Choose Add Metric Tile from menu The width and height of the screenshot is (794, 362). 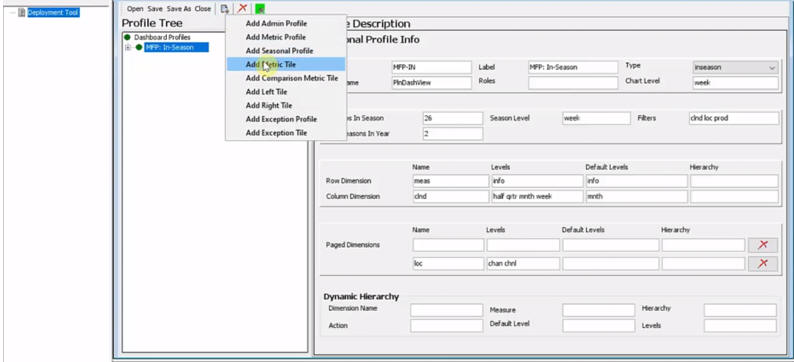(286, 64)
